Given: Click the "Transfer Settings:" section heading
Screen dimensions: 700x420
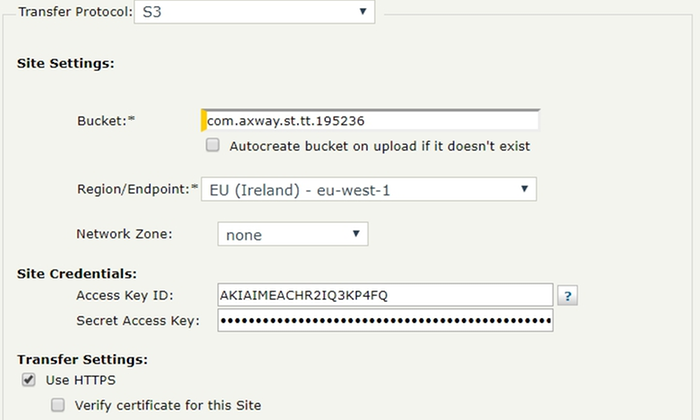Looking at the screenshot, I should pos(82,358).
